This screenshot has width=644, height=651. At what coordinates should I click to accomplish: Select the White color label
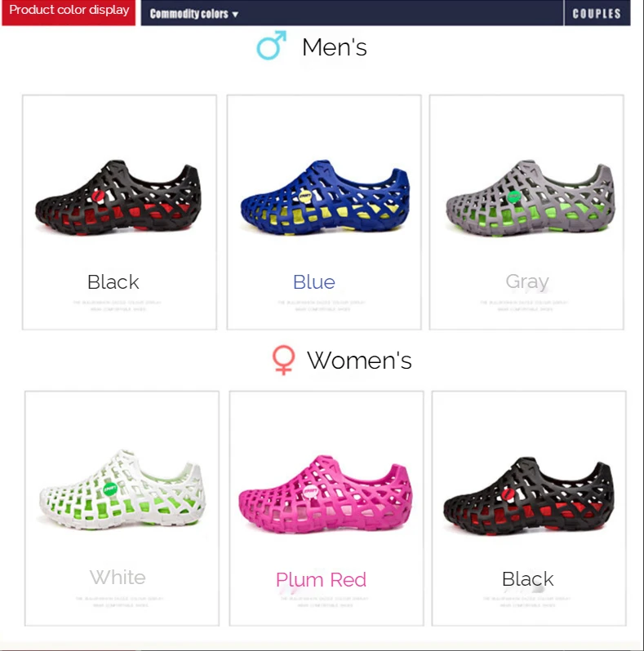[x=118, y=578]
